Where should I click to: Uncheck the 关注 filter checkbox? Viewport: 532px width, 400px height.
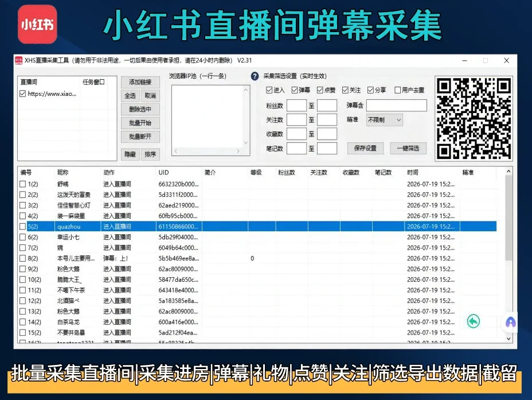[x=345, y=90]
